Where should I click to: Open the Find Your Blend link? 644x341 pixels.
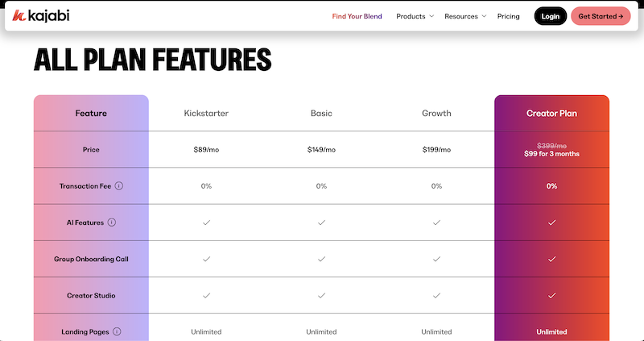tap(357, 16)
